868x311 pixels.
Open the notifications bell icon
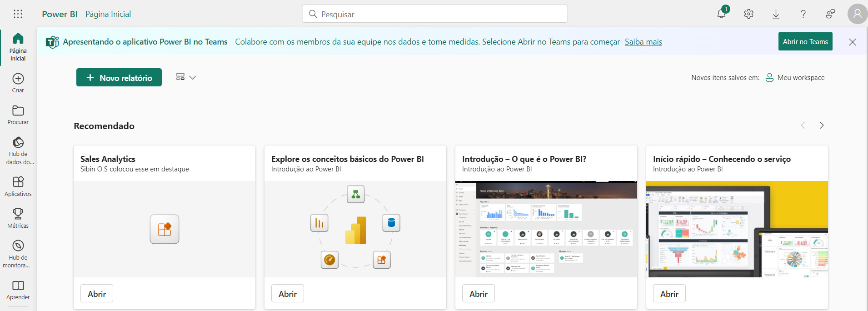(722, 14)
